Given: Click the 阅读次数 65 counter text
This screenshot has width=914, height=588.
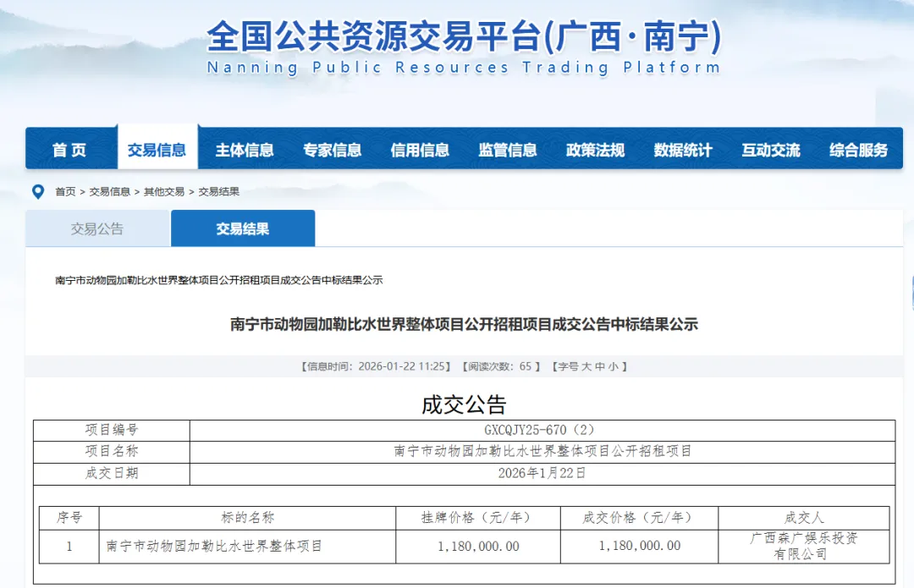Looking at the screenshot, I should click(x=501, y=366).
